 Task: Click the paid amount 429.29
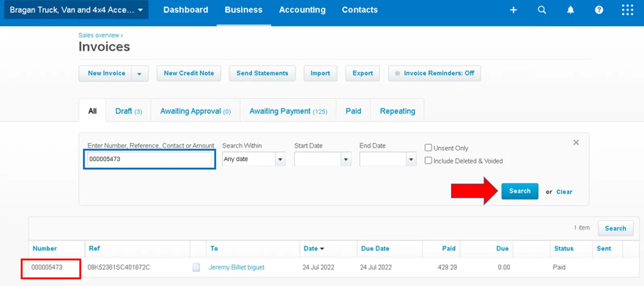[x=447, y=267]
